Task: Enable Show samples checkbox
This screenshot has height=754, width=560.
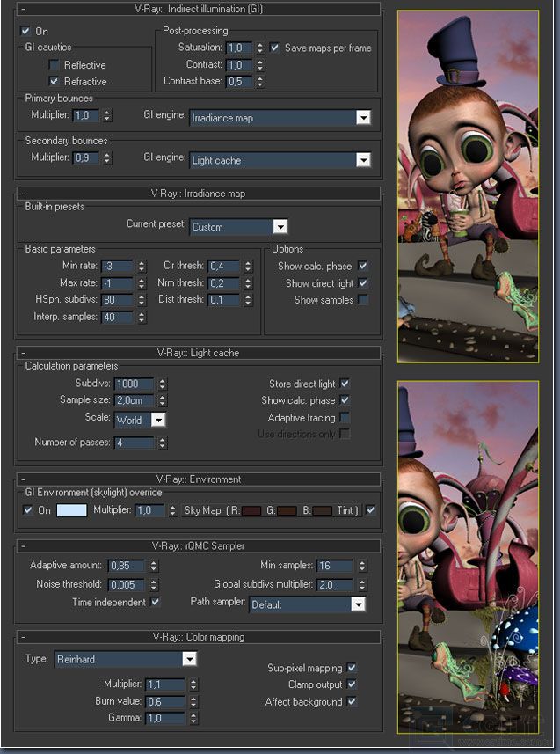Action: [x=363, y=300]
